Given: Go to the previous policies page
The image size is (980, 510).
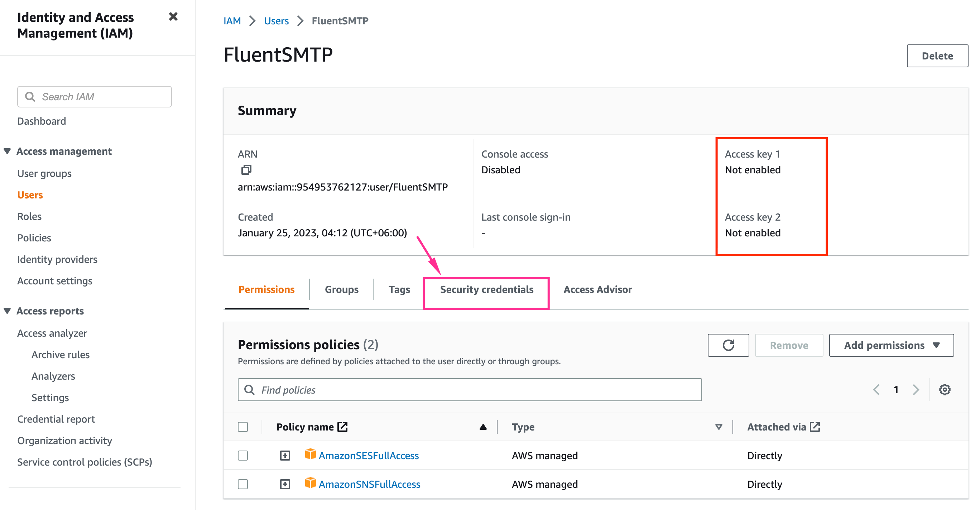Looking at the screenshot, I should tap(876, 389).
